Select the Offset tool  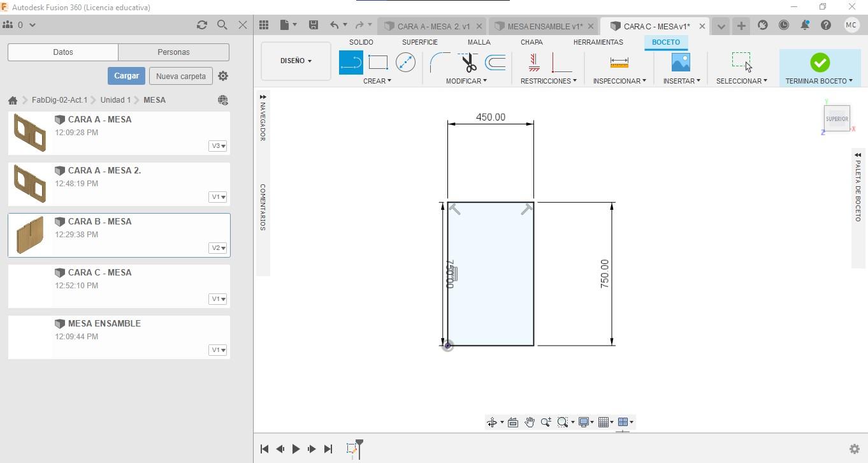tap(495, 62)
